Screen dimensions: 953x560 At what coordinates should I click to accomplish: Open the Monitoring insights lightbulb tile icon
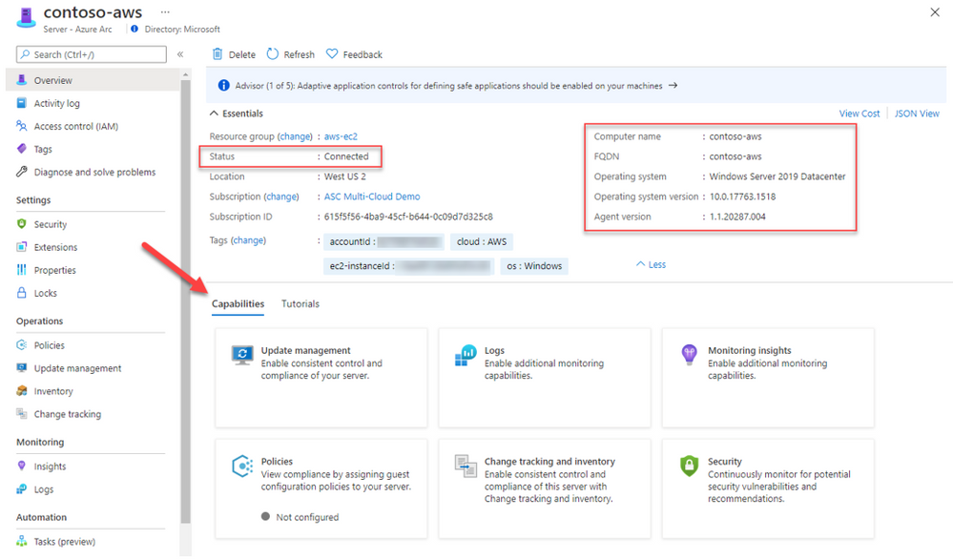pos(689,356)
